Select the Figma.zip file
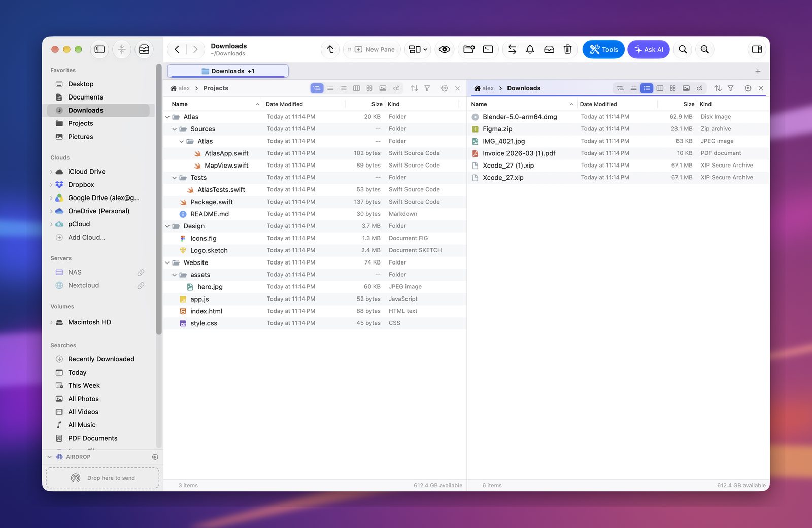The height and width of the screenshot is (528, 812). [x=618, y=129]
